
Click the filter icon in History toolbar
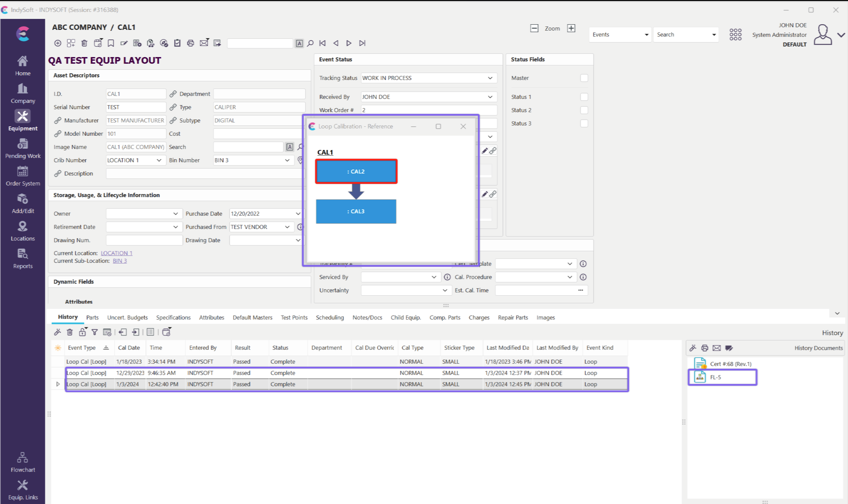[x=95, y=332]
